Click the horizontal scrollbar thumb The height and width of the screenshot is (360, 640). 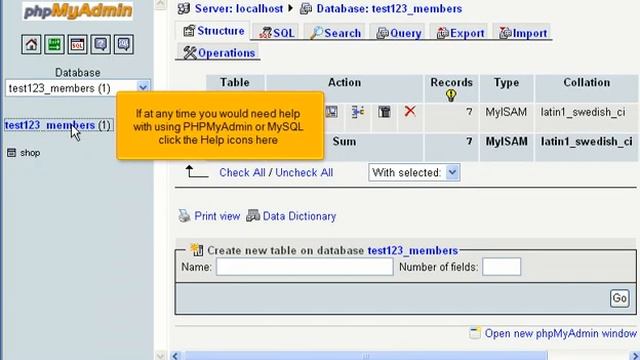tap(366, 356)
